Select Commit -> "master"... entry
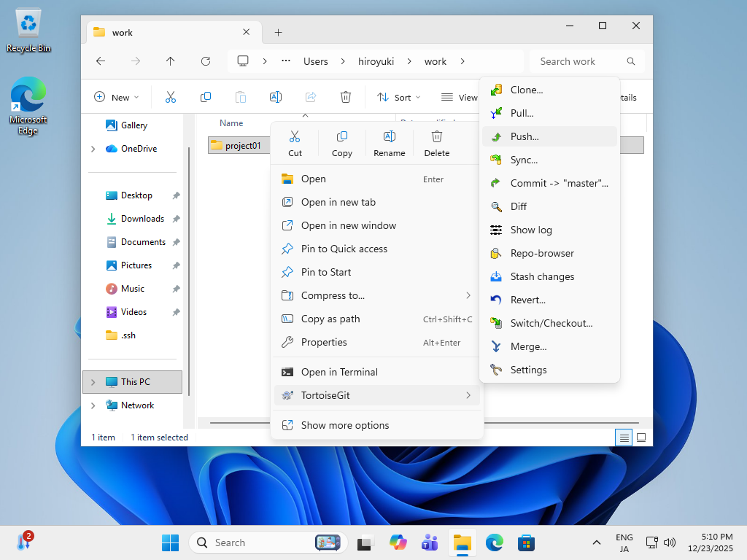 point(559,183)
